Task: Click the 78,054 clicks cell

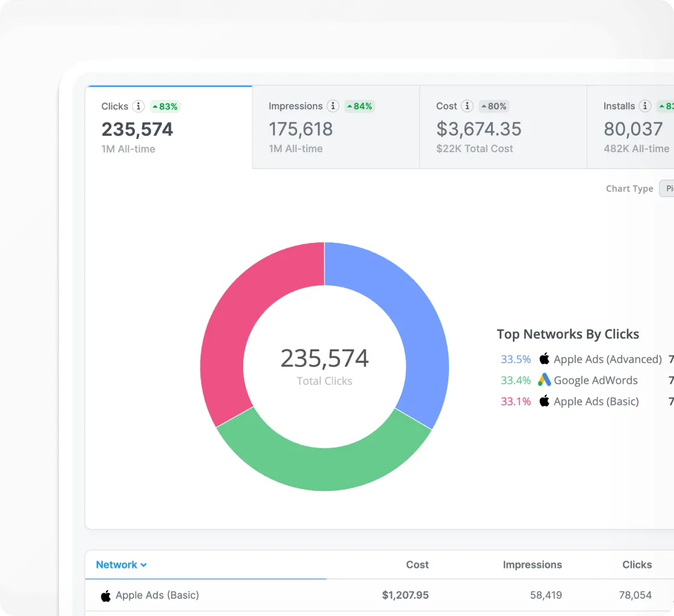Action: click(x=635, y=595)
